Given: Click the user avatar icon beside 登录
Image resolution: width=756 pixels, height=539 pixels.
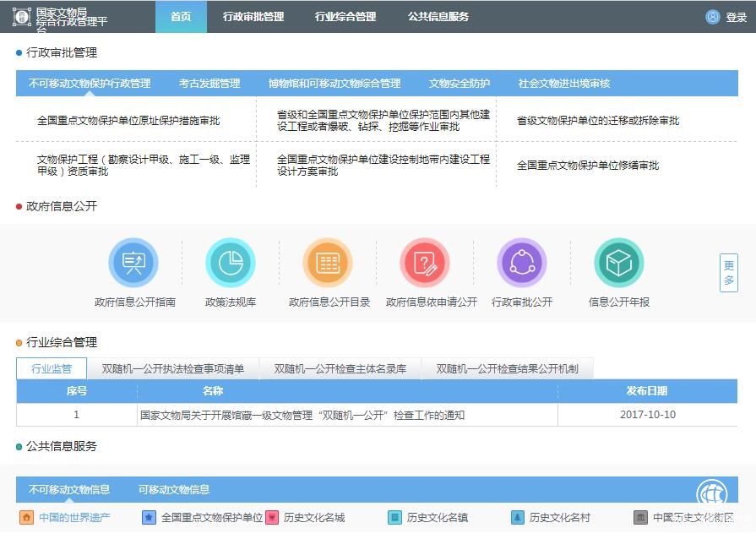Looking at the screenshot, I should (x=713, y=17).
